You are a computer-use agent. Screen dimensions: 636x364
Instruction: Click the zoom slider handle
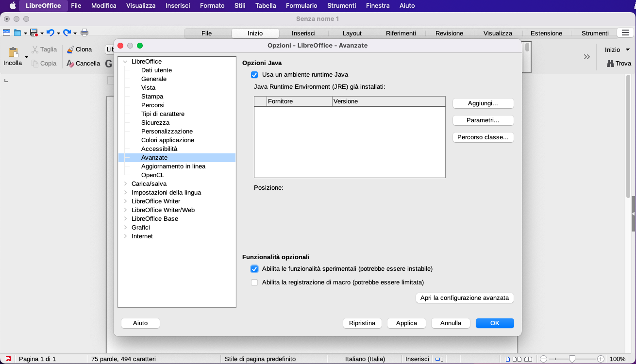coord(572,359)
